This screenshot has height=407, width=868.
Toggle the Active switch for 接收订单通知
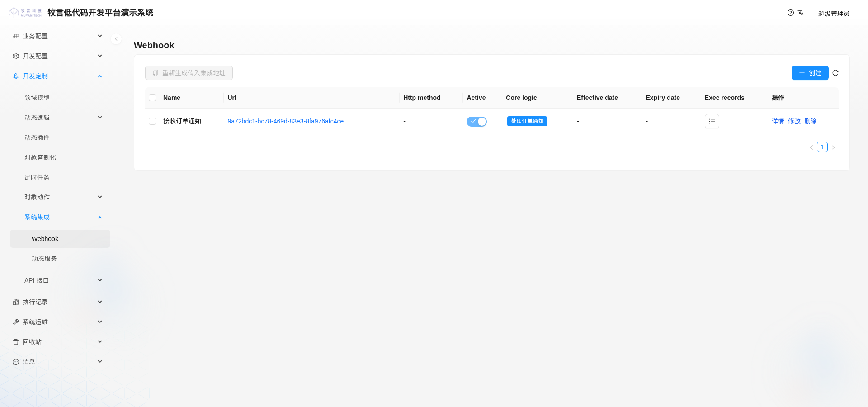click(x=476, y=121)
